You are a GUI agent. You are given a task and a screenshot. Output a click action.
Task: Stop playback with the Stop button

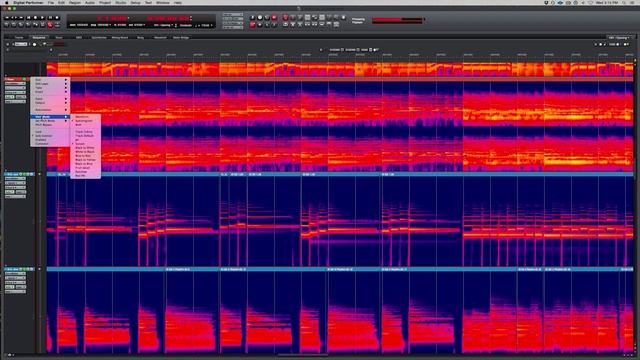(36, 18)
